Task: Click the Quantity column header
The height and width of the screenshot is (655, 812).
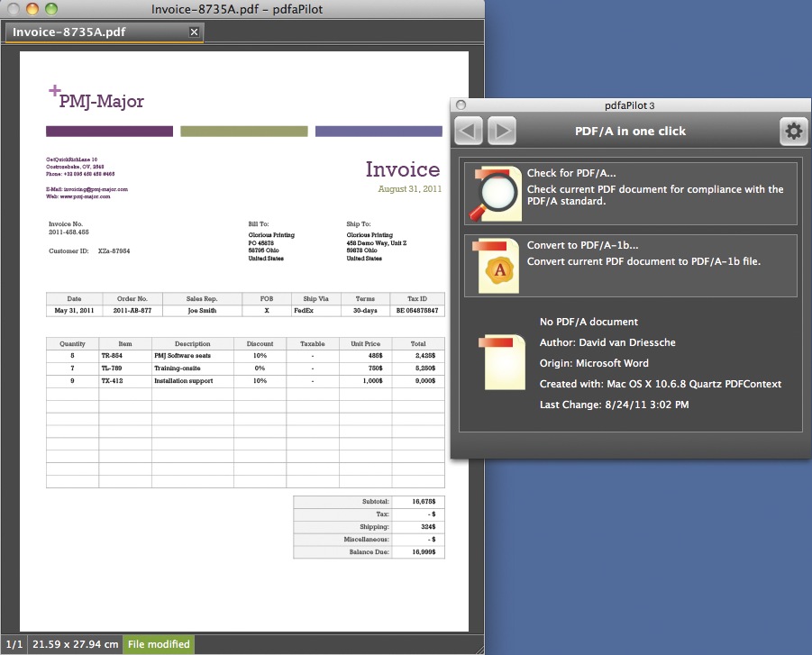Action: pos(72,344)
